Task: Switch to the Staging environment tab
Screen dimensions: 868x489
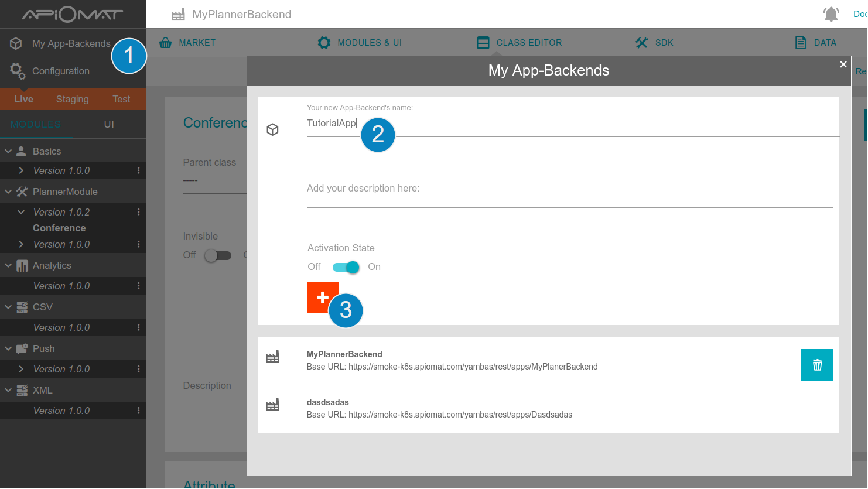Action: pos(73,99)
